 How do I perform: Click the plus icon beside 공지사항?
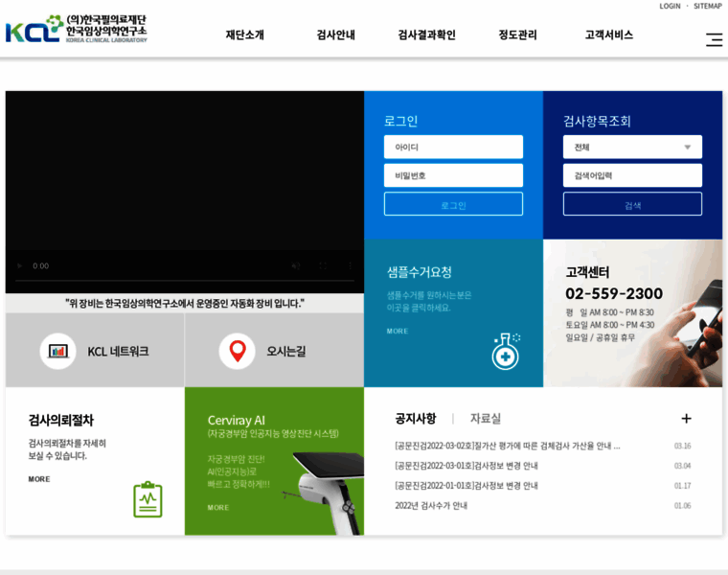coord(686,419)
